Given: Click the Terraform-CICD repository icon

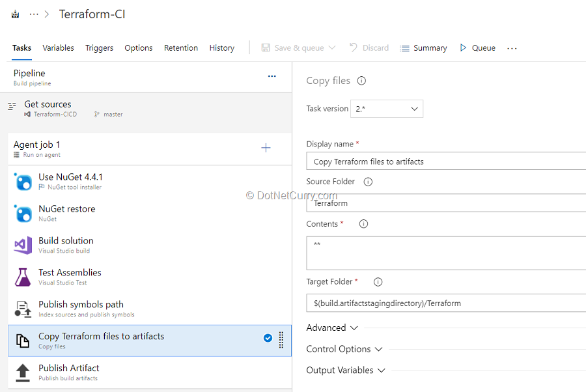Looking at the screenshot, I should 27,115.
